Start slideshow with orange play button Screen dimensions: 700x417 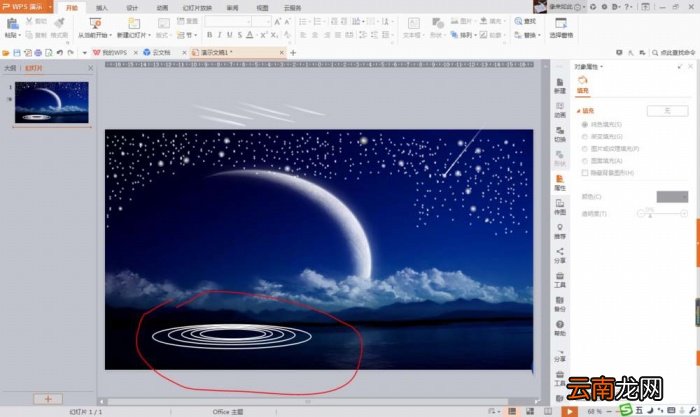(x=569, y=411)
